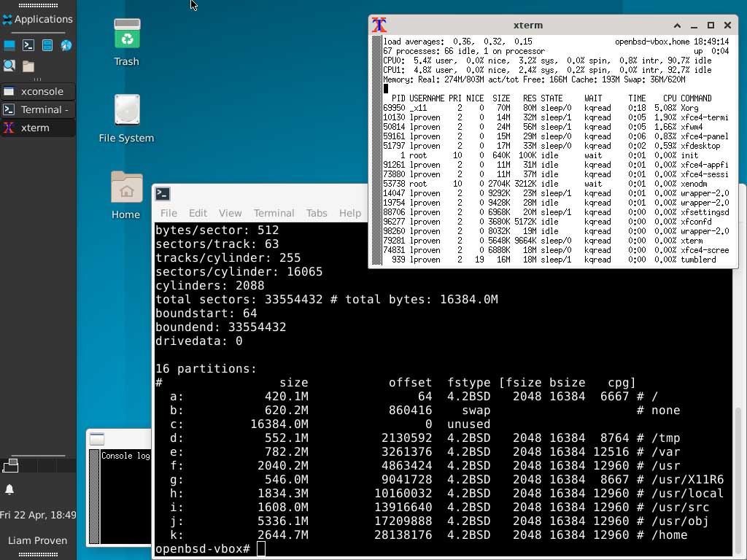747x560 pixels.
Task: Launch the Terminal emulator from panel
Action: [28, 45]
